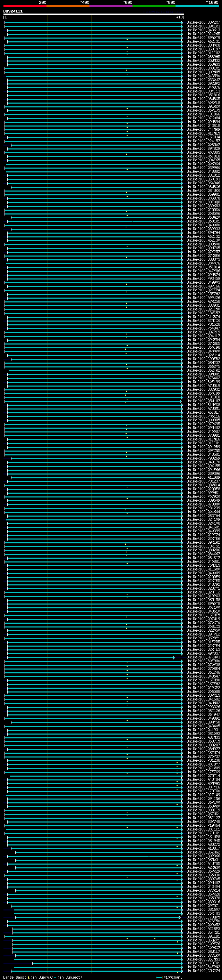The height and width of the screenshot is (980, 222).
Task: Open entry UniRef100_B0FL99
Action: click(x=203, y=382)
